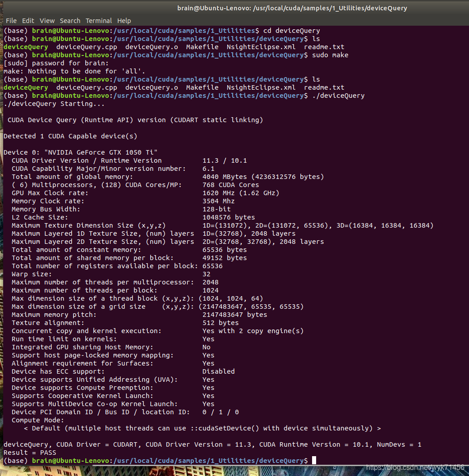This screenshot has width=469, height=476.
Task: Click 'Makefile' in first ls output
Action: [202, 47]
